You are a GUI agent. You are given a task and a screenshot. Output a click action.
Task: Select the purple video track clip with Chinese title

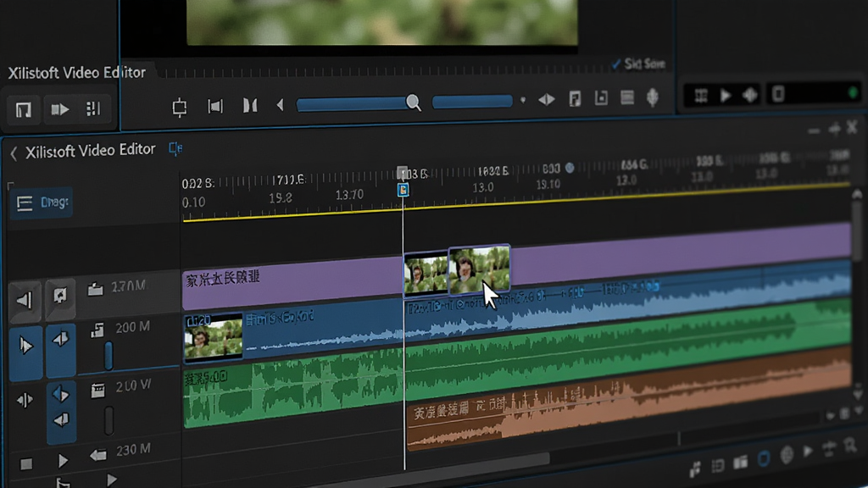[x=292, y=283]
